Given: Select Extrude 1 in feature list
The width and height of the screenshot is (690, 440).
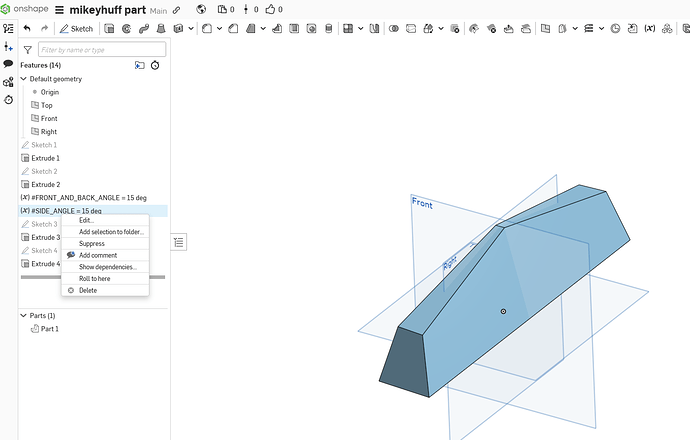Looking at the screenshot, I should 45,158.
